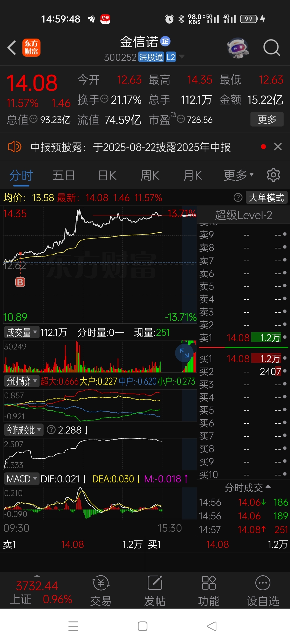Tap the dot icon on 卖5 row
This screenshot has width=290, height=644.
(285, 286)
